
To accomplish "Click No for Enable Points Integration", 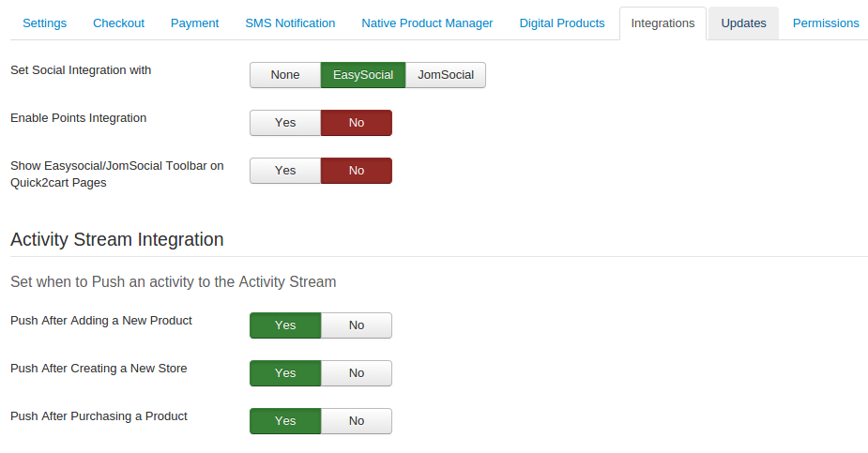I will [357, 123].
